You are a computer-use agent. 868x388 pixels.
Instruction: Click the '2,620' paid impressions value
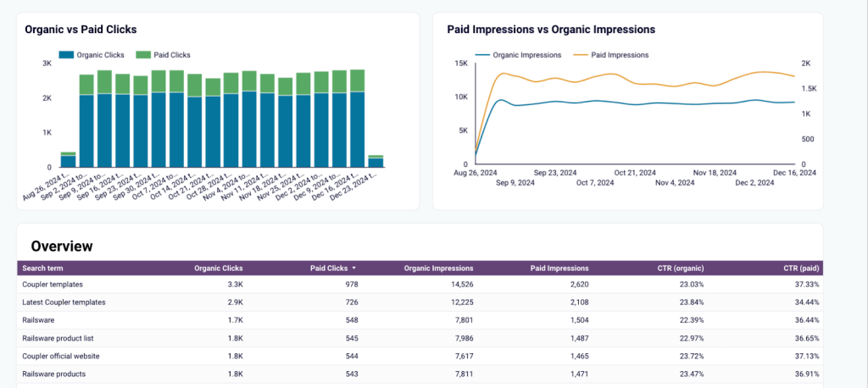pos(579,285)
